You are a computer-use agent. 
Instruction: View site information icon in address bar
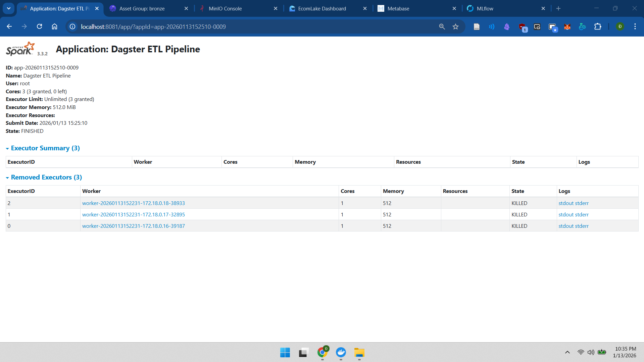[72, 27]
